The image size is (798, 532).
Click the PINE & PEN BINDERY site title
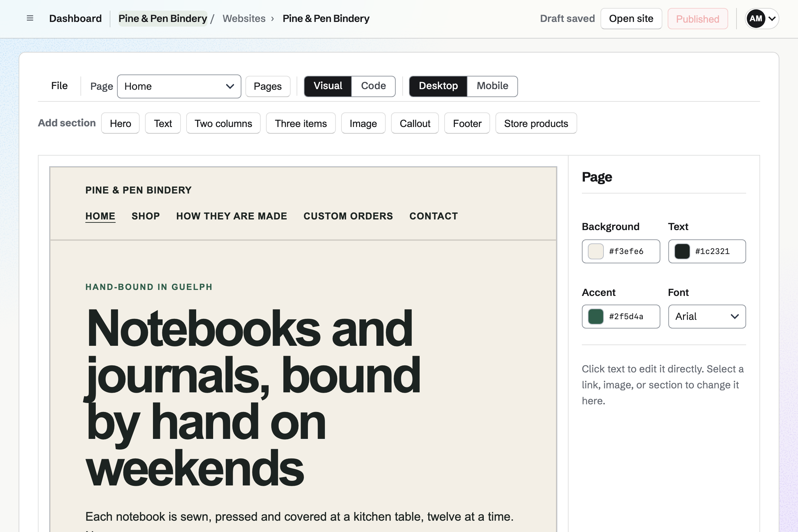[x=138, y=190]
